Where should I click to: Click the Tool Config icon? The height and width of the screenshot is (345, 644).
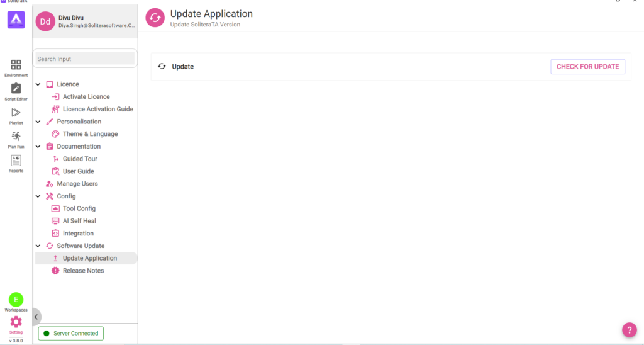[55, 208]
